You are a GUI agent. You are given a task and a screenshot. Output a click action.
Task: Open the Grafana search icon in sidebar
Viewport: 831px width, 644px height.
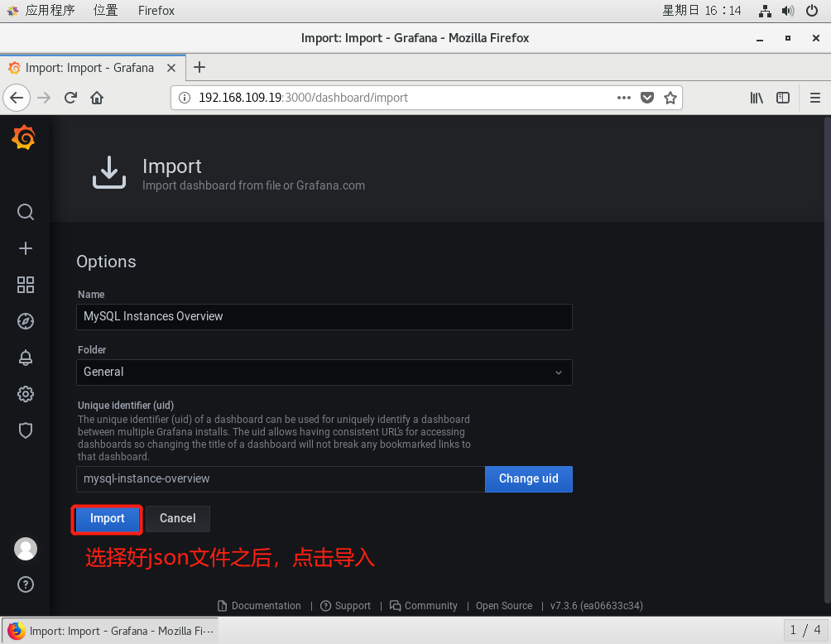click(26, 212)
